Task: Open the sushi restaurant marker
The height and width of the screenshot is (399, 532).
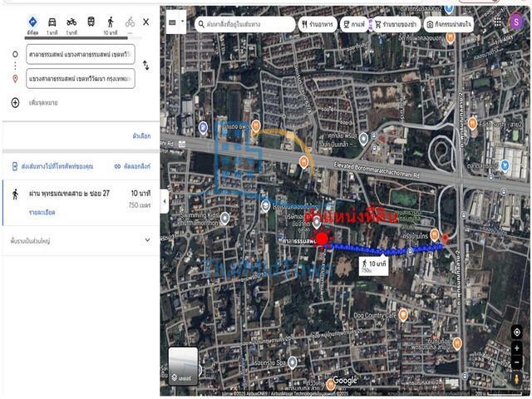Action: tap(472, 124)
